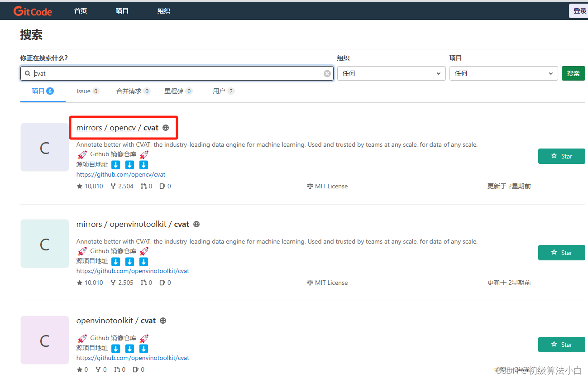
Task: Open the https://github.com/opencv/cvat link
Action: point(120,174)
